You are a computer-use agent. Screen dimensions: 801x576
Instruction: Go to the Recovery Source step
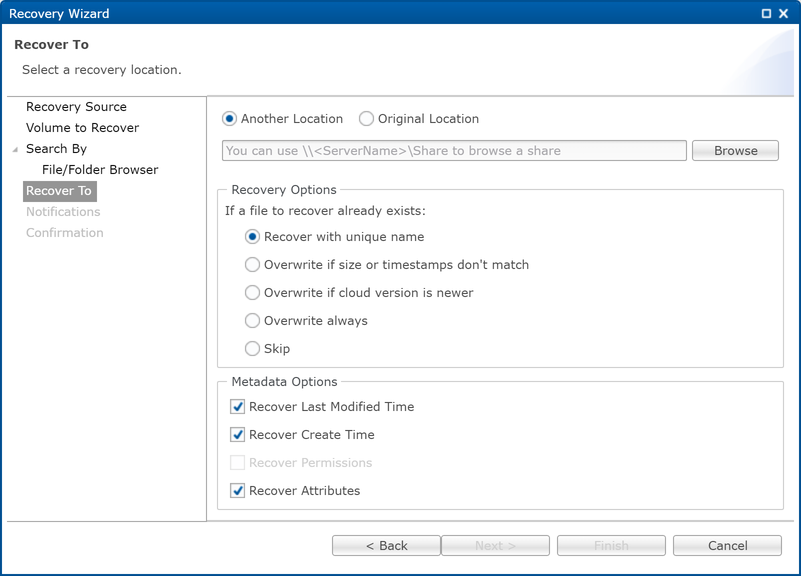click(x=76, y=107)
